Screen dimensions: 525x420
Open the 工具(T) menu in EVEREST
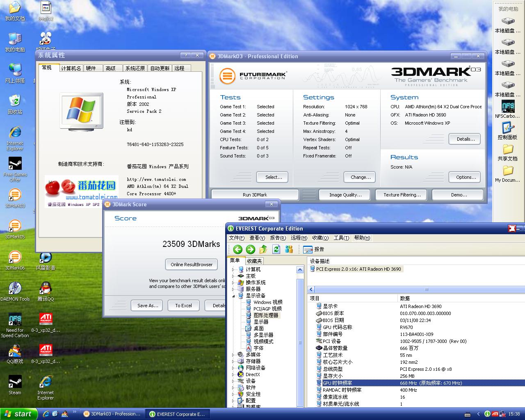341,238
